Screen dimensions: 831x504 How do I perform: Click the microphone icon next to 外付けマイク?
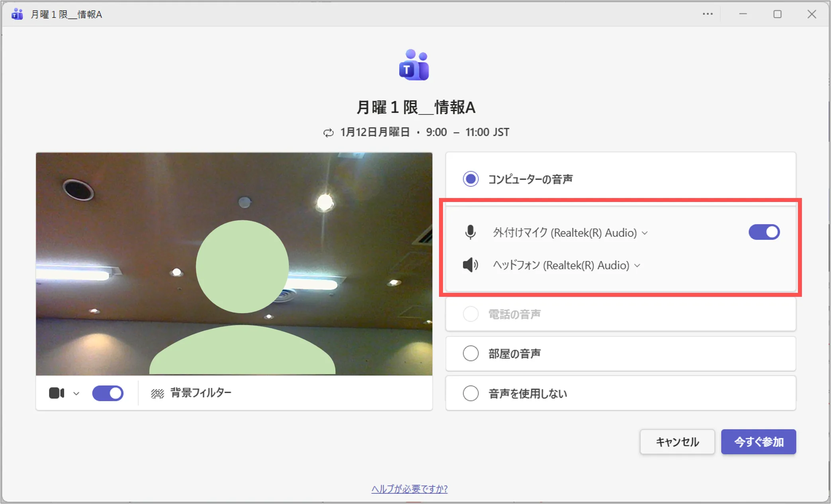pyautogui.click(x=470, y=232)
